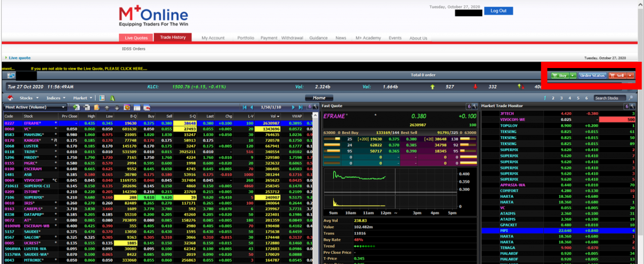The image size is (644, 264).
Task: Switch to workspace page 3
Action: [562, 98]
